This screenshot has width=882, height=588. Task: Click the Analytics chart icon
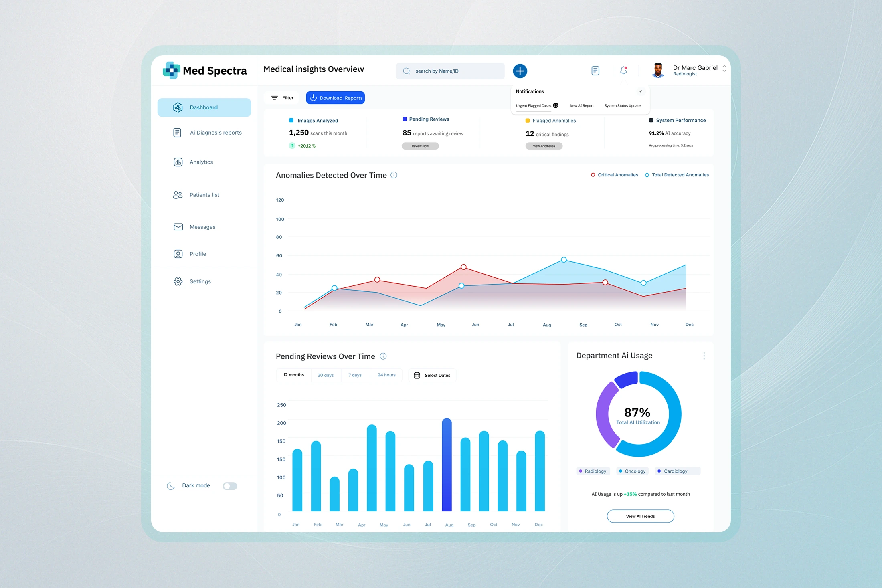178,162
